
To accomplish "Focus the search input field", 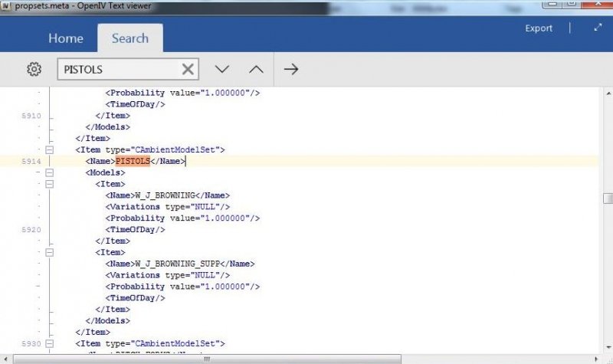I will (119, 69).
